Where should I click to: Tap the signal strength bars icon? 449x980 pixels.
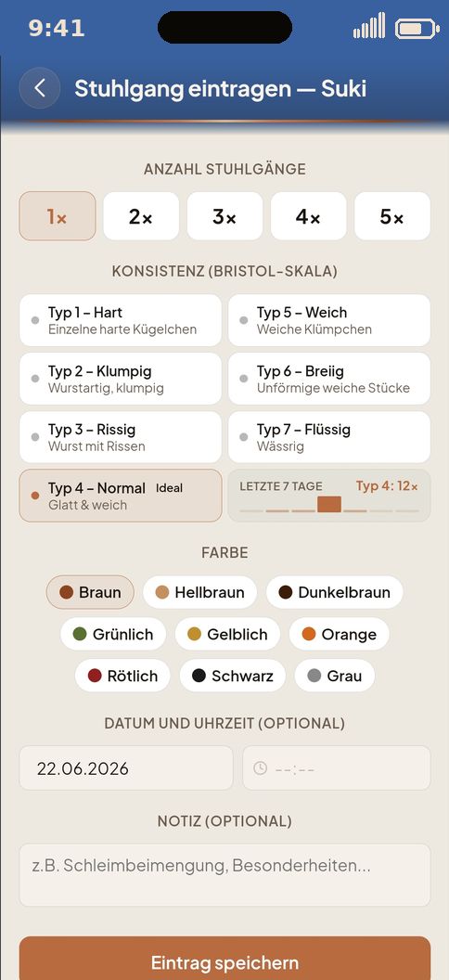[369, 28]
